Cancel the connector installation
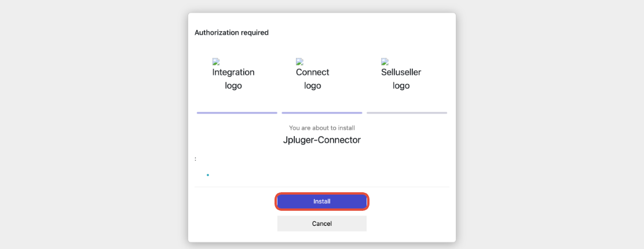Viewport: 644px width, 249px height. pos(321,224)
